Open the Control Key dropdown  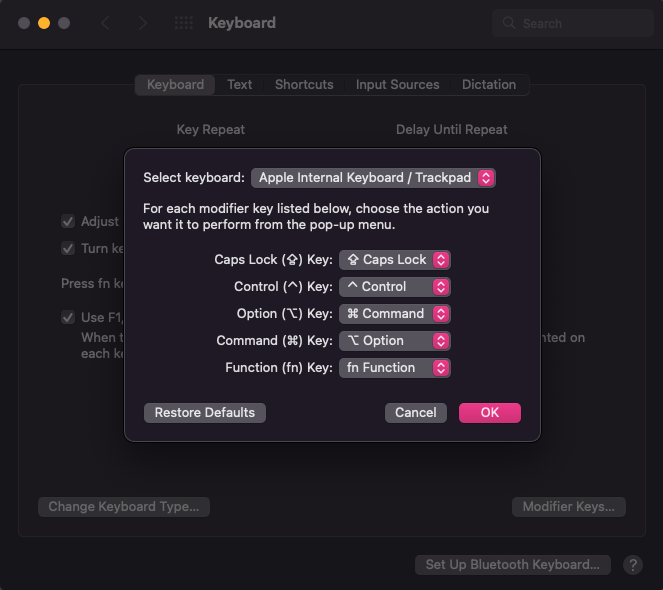coord(395,287)
